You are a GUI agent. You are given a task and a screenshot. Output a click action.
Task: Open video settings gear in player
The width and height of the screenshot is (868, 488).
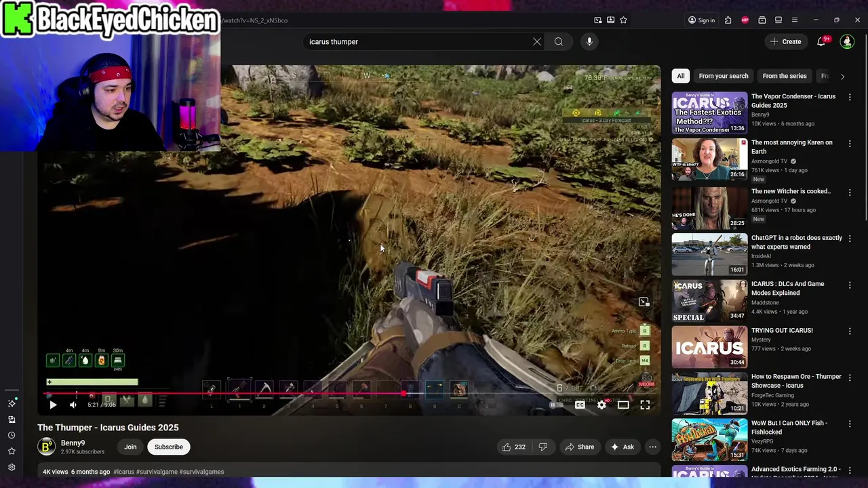tap(601, 405)
